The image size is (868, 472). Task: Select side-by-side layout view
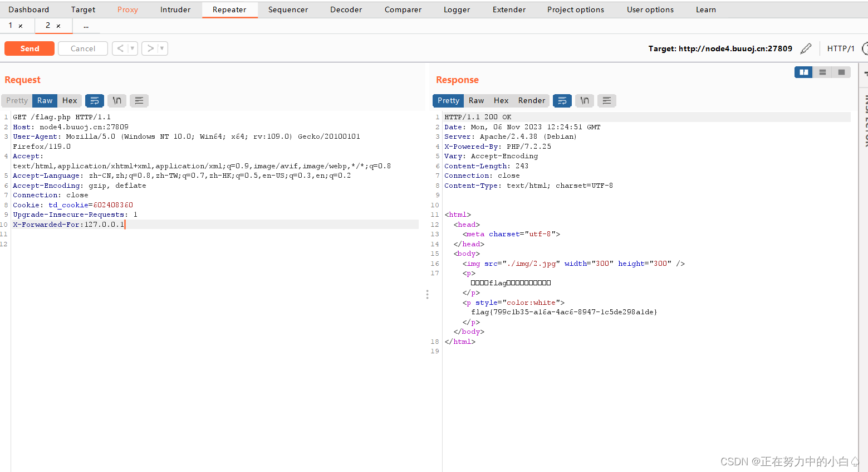tap(803, 72)
